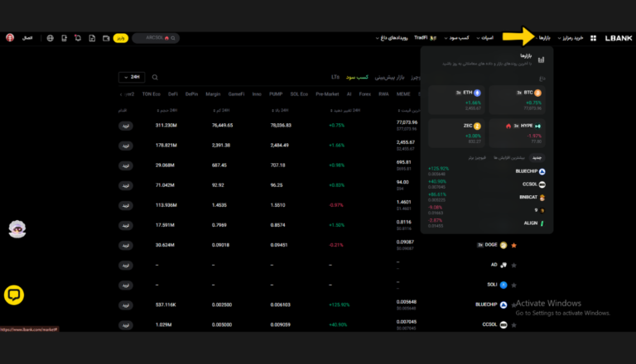Expand the اسپات menu

pyautogui.click(x=484, y=38)
